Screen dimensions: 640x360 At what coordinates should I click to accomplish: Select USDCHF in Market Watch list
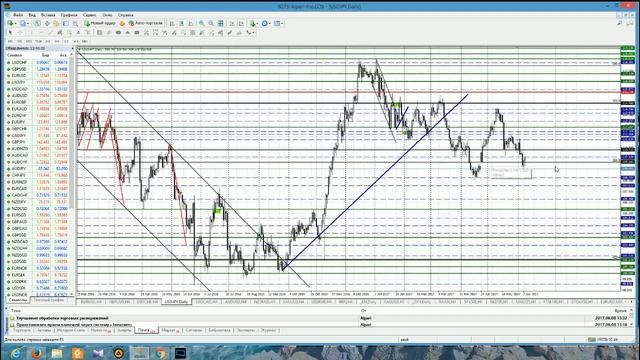[x=37, y=62]
